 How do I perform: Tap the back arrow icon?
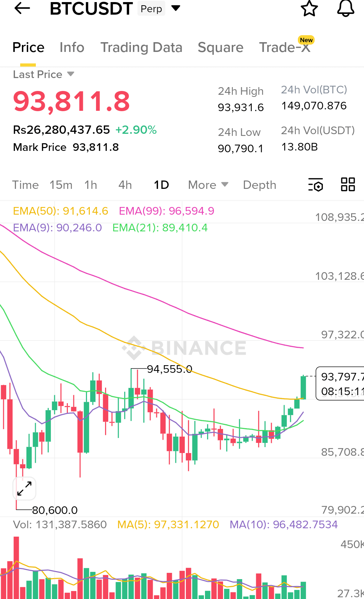click(22, 8)
